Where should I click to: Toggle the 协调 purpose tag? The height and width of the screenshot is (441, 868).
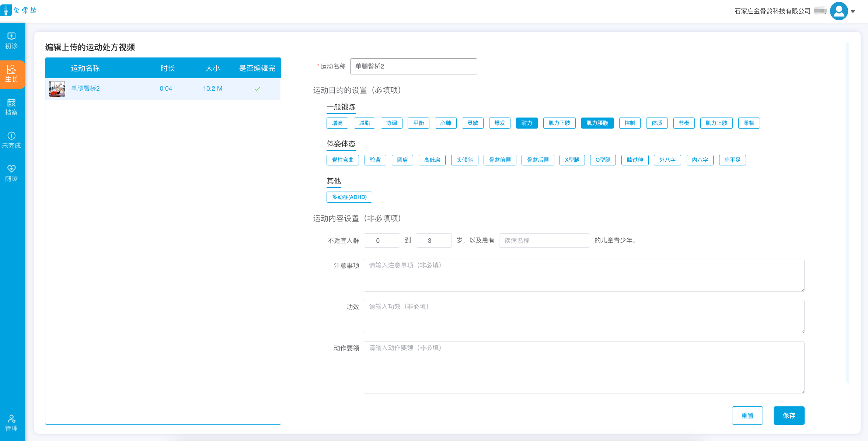coord(391,123)
